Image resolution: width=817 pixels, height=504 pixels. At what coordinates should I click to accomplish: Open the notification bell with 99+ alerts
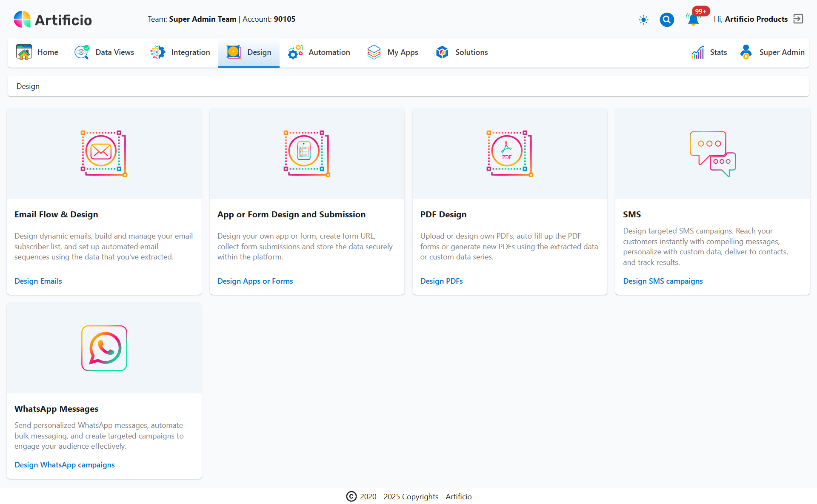[x=692, y=19]
